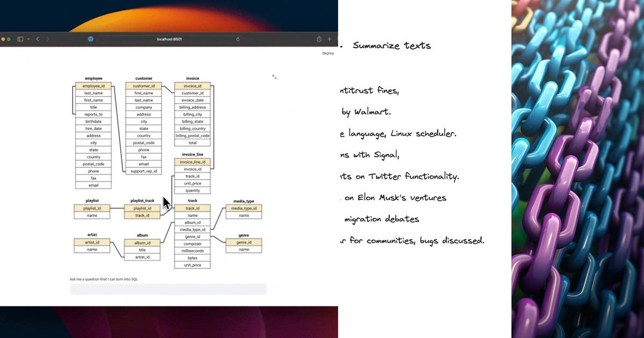Select the genre table title
Image resolution: width=644 pixels, height=338 pixels.
244,235
